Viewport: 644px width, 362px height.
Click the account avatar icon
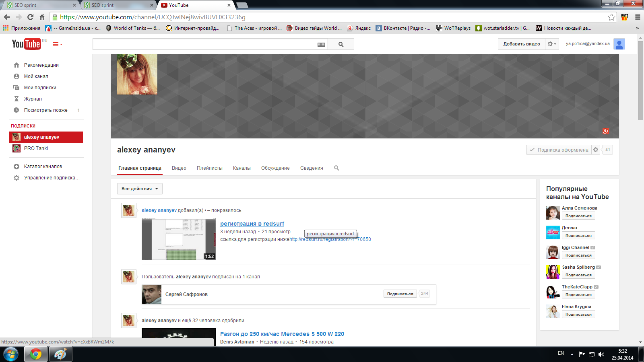(619, 44)
